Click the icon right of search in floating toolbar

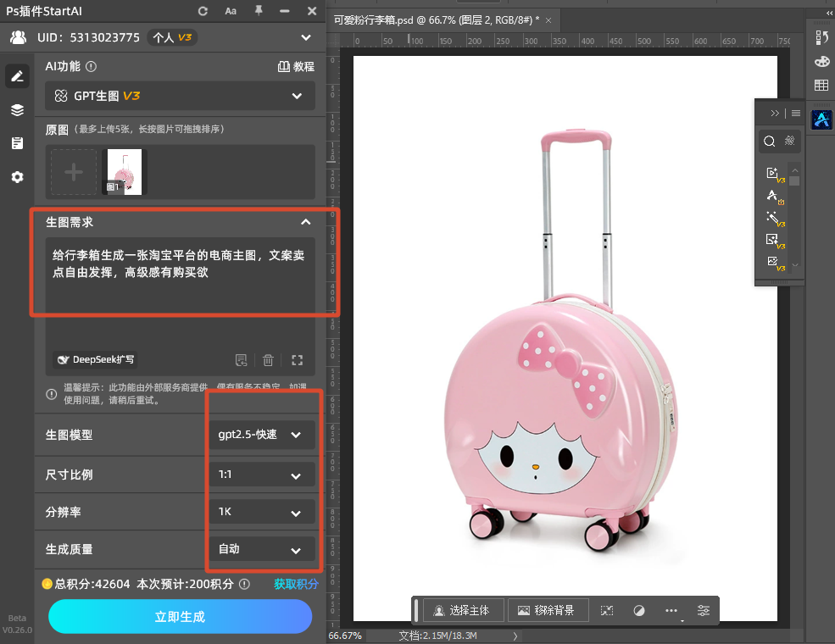790,141
